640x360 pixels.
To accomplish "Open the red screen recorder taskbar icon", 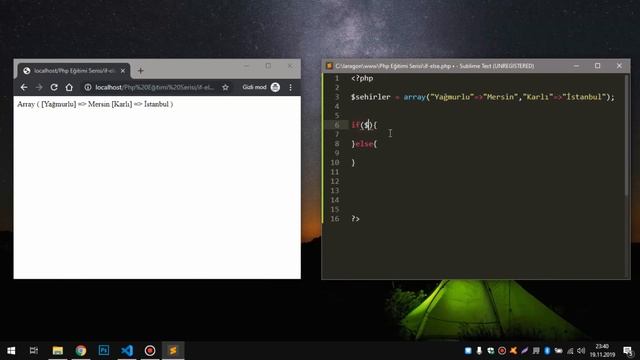I will (x=150, y=351).
